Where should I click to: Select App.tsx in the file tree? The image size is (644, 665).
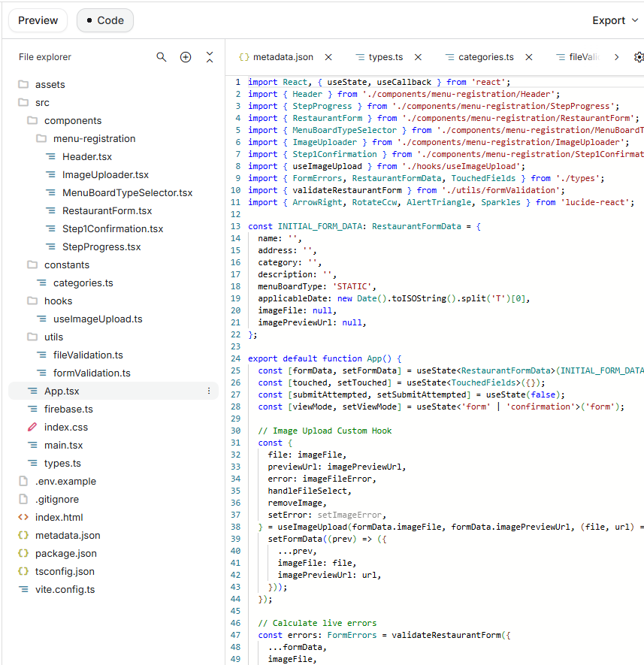click(x=113, y=391)
